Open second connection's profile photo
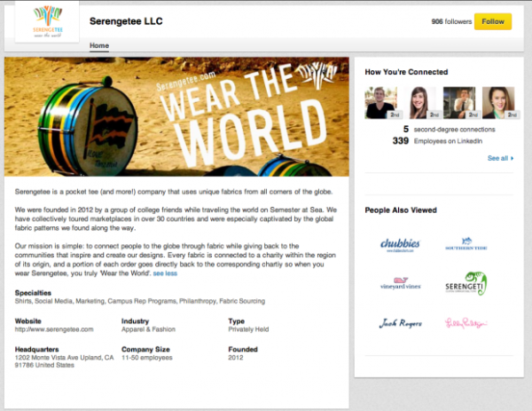Image resolution: width=532 pixels, height=411 pixels. coord(419,103)
